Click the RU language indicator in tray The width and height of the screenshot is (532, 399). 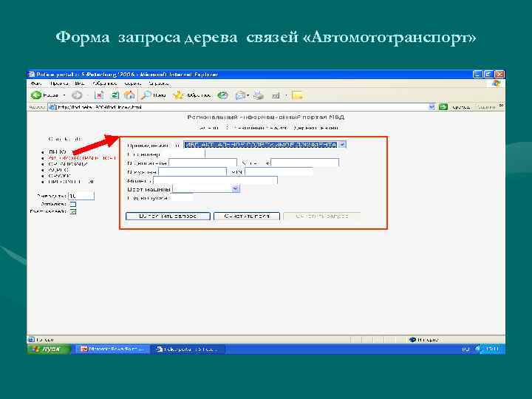pos(465,349)
